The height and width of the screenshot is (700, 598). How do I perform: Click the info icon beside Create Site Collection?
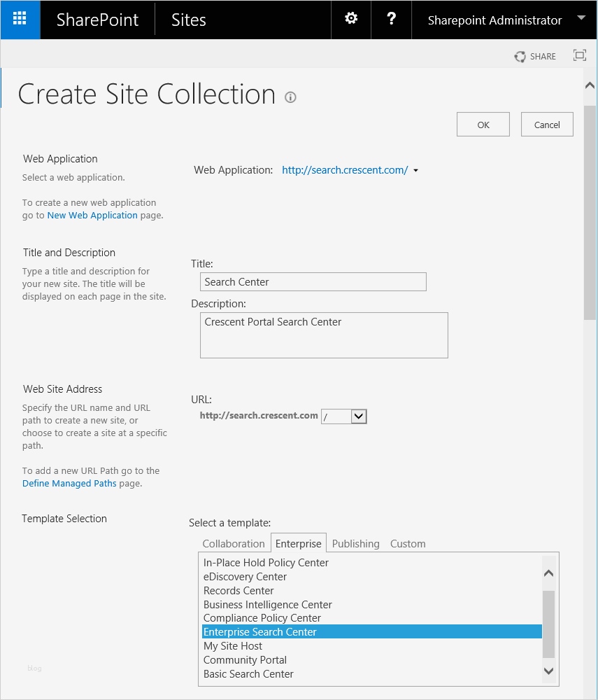click(290, 97)
